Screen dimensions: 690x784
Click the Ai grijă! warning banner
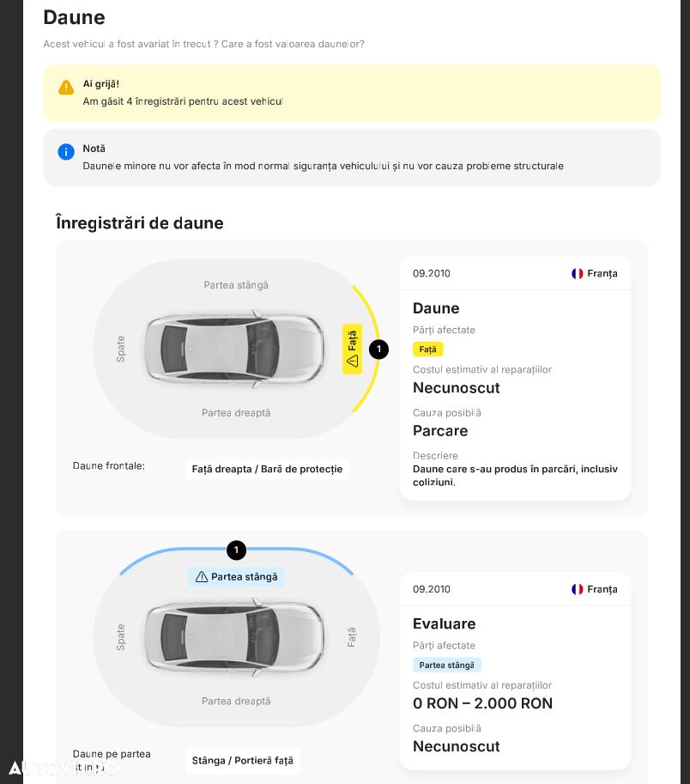(352, 93)
